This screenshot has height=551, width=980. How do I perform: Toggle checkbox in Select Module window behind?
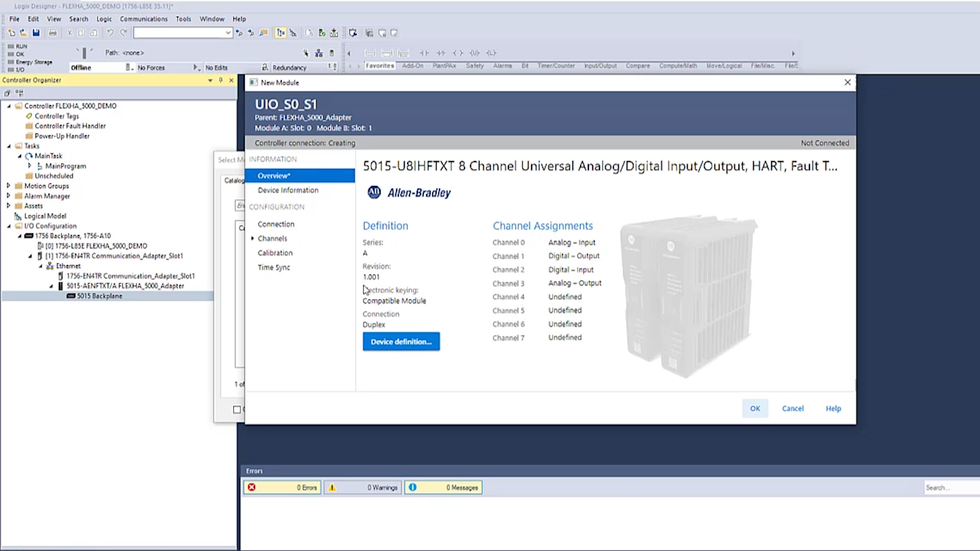237,409
